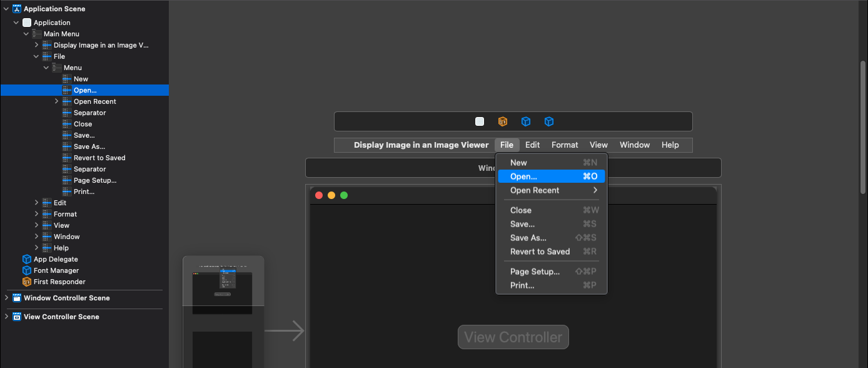Collapse the File item chevron in the outline
The width and height of the screenshot is (868, 368).
click(36, 56)
